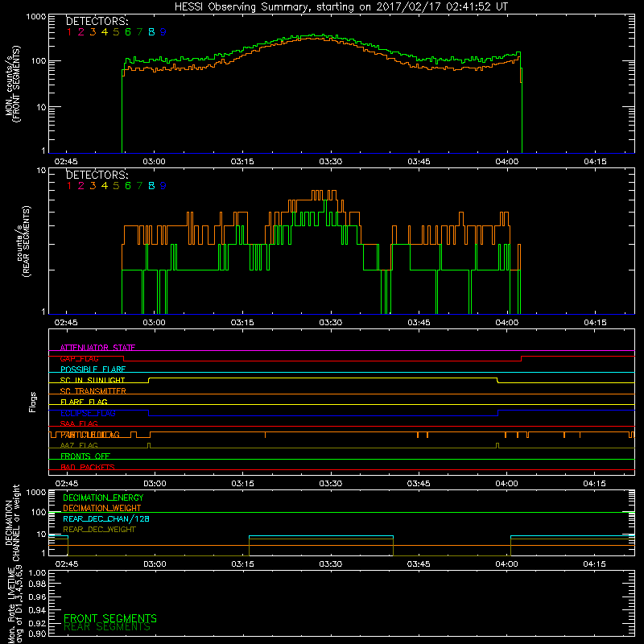Click the DECIMATION_WEIGHT legend label

[x=102, y=508]
